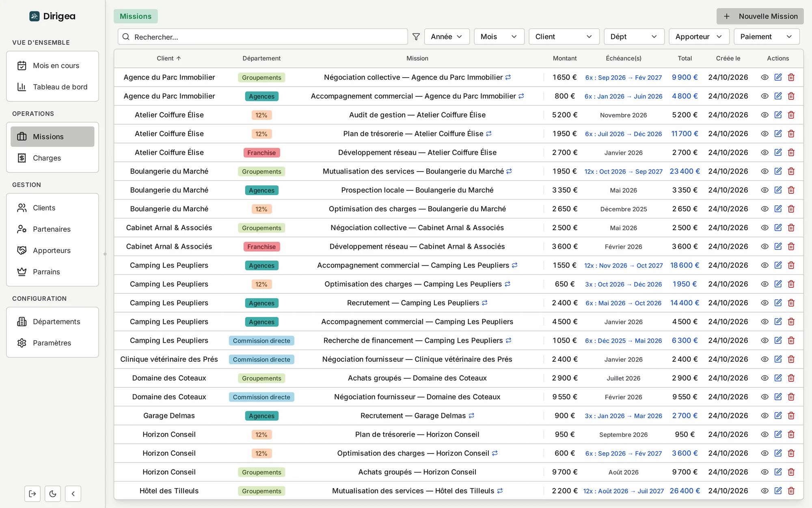Click recurrence icon on Plan de trésorerie Élise

[x=489, y=133]
